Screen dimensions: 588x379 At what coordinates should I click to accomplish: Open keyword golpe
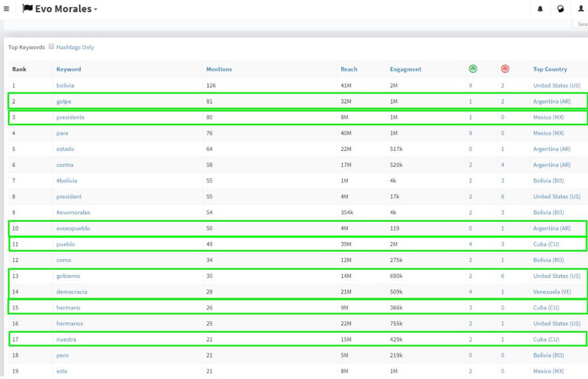point(64,101)
